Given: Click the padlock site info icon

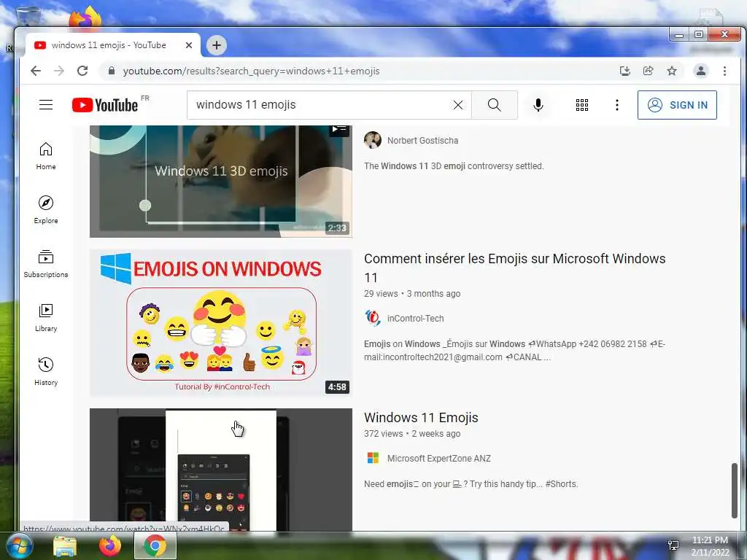Looking at the screenshot, I should pyautogui.click(x=112, y=71).
